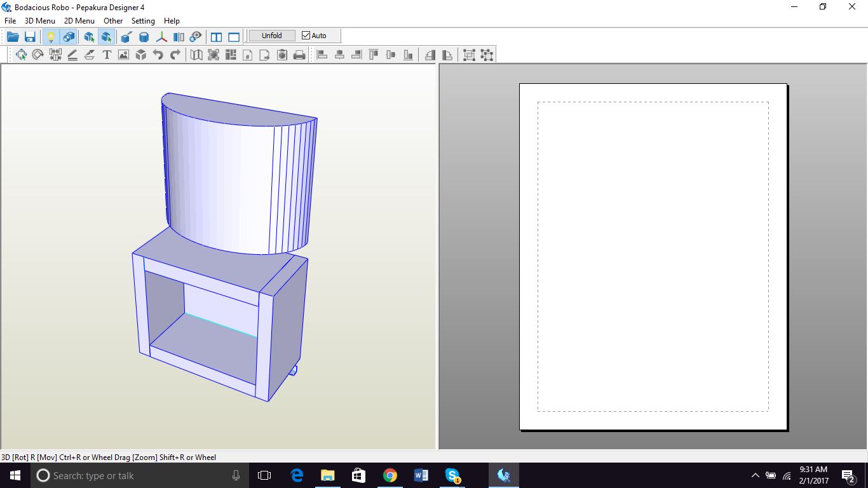Align parts to the left edge
Image resolution: width=868 pixels, height=488 pixels.
(322, 55)
